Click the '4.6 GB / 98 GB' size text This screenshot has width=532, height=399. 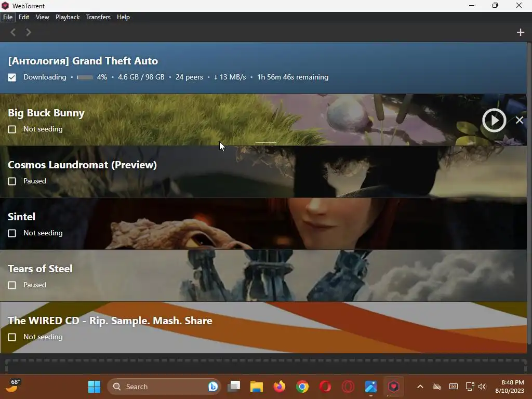[x=141, y=77]
